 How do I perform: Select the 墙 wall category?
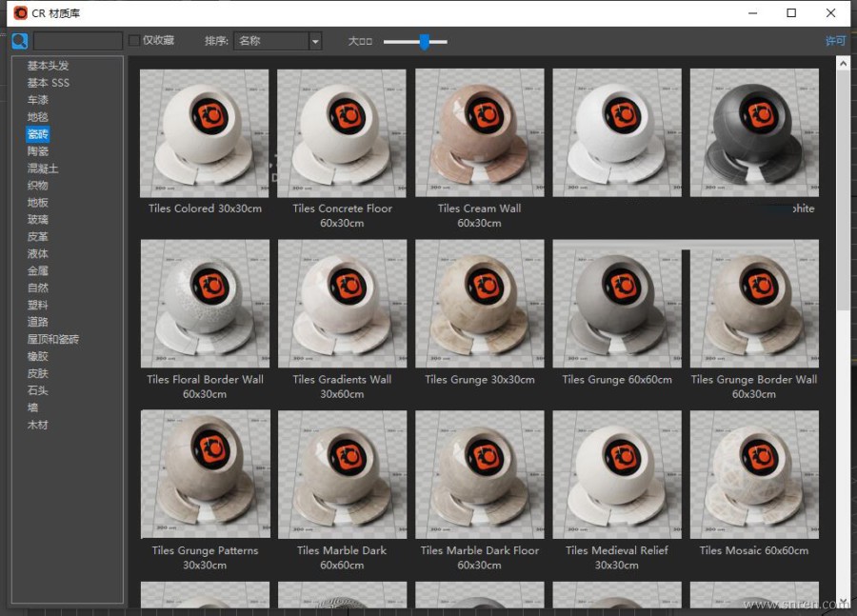point(32,407)
